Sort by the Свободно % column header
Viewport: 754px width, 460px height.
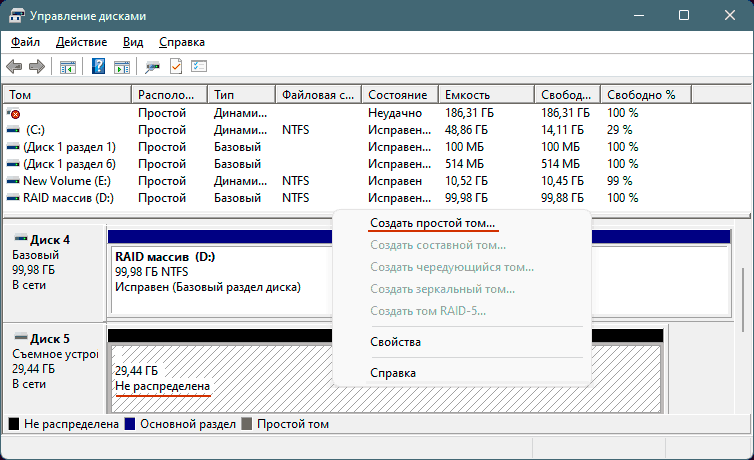pyautogui.click(x=646, y=95)
